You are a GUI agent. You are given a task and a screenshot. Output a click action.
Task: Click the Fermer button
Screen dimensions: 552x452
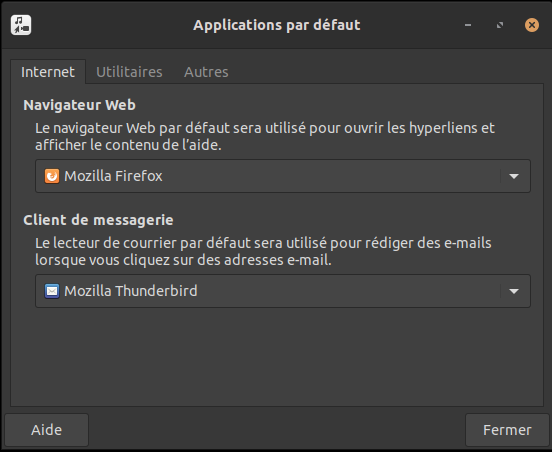507,430
